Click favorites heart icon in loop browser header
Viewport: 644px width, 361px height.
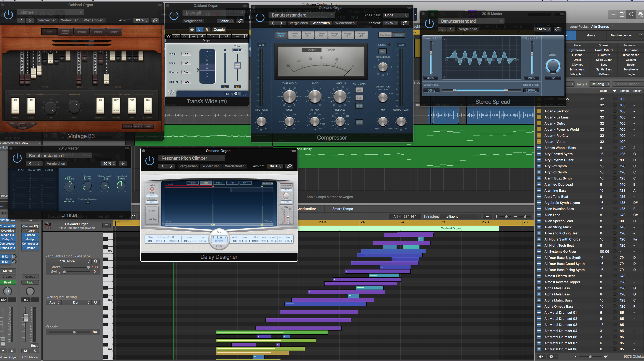coord(614,91)
